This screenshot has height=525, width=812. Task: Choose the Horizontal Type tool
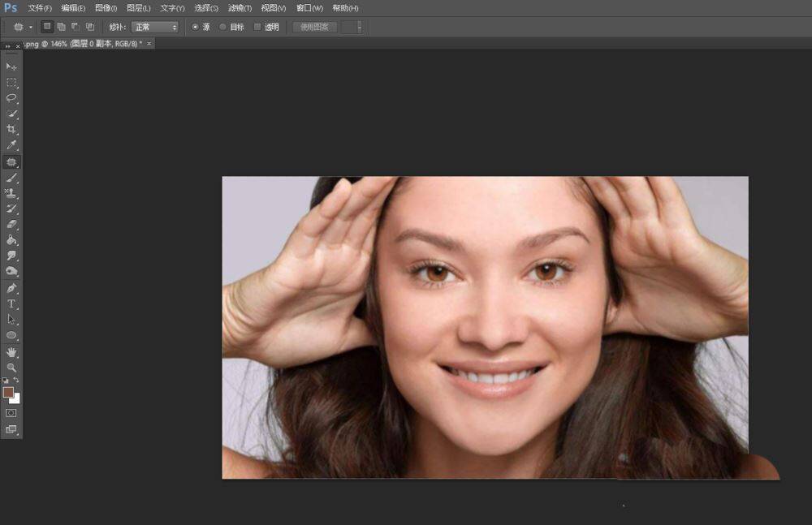(11, 303)
